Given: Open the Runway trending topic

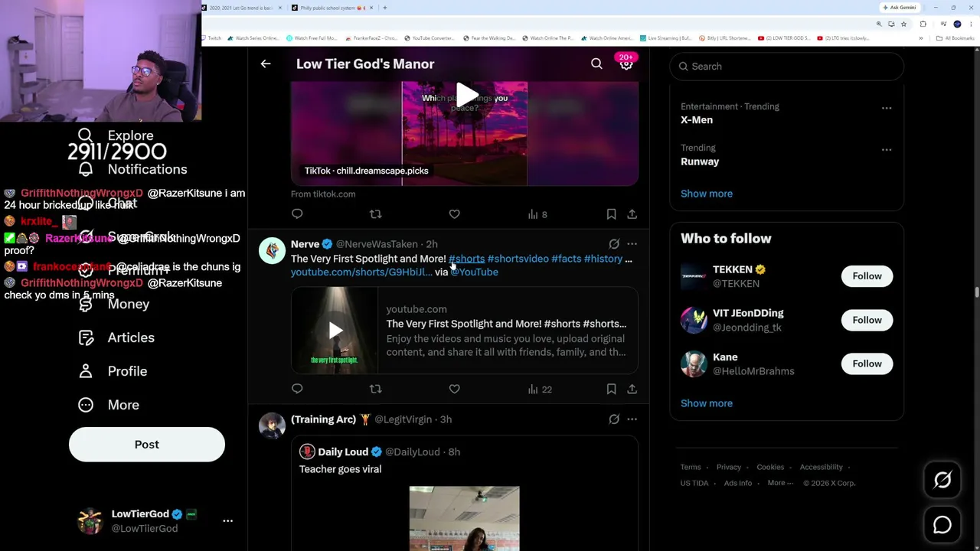Looking at the screenshot, I should tap(700, 161).
